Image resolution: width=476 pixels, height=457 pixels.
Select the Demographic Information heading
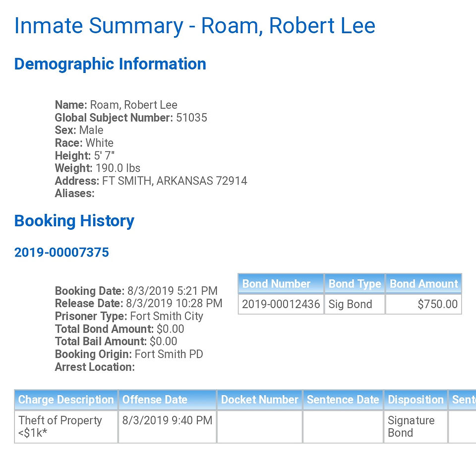point(110,64)
